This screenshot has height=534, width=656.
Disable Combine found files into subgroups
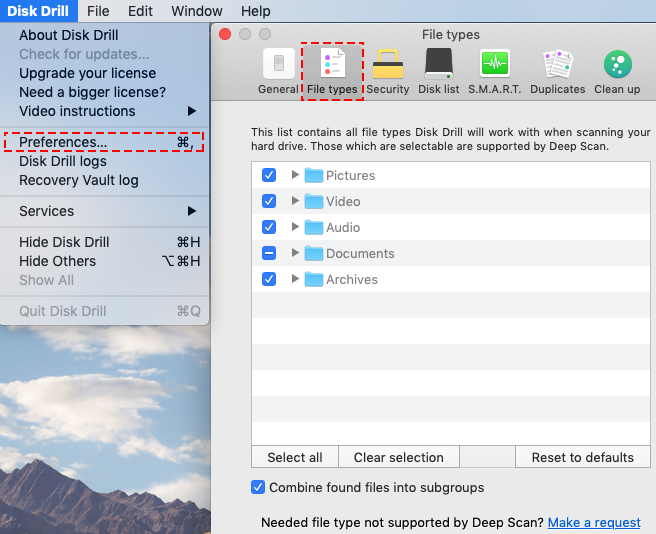258,487
